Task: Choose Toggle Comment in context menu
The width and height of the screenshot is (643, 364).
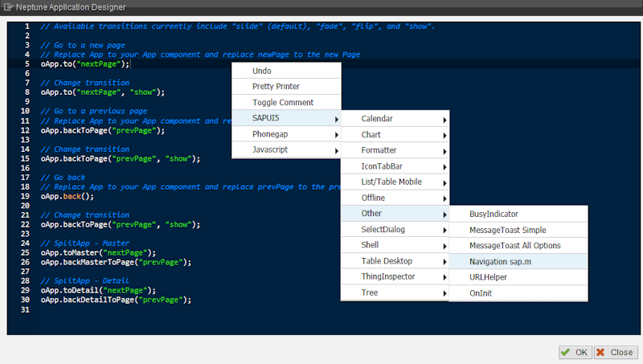Action: tap(286, 102)
